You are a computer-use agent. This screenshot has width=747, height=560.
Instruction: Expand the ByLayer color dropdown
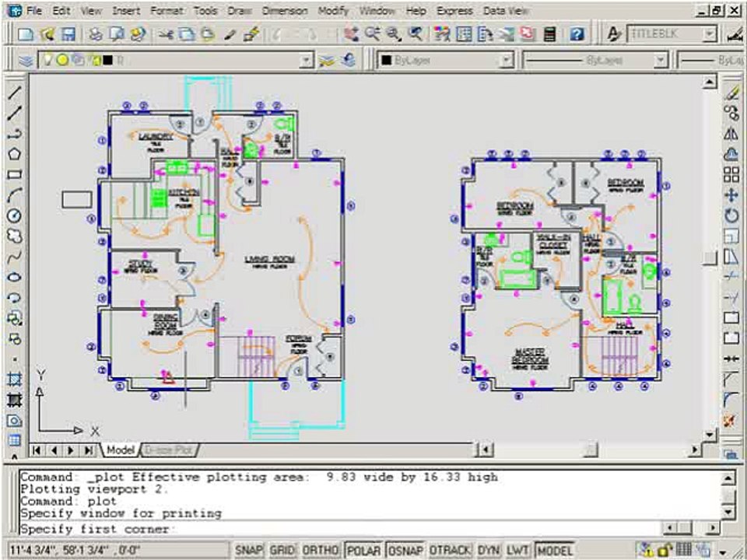point(507,61)
